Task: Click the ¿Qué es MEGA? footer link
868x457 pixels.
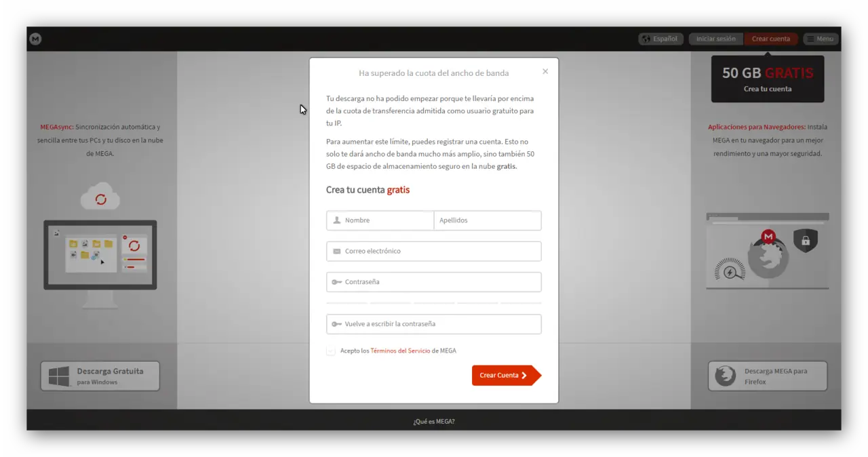Action: click(434, 421)
